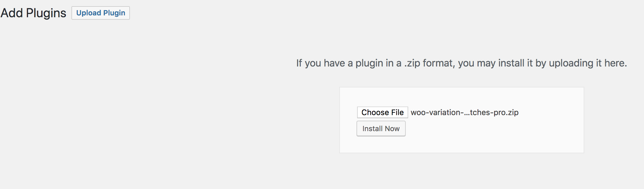Collapse the uploader with the Upload Plugin button

[101, 13]
